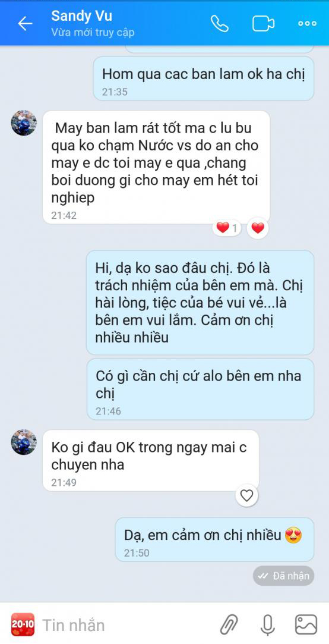
Task: Open Sandy Vu contact name in header
Action: [x=81, y=17]
